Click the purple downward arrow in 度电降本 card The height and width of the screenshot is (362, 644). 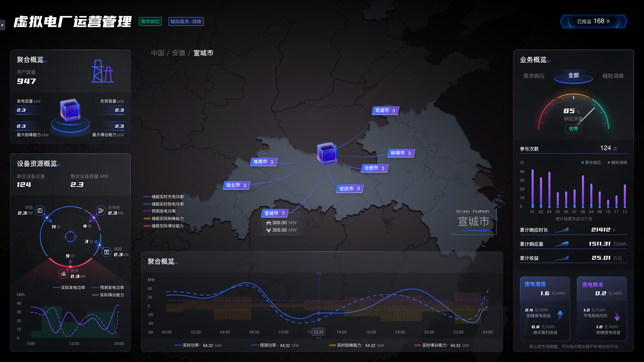(617, 316)
